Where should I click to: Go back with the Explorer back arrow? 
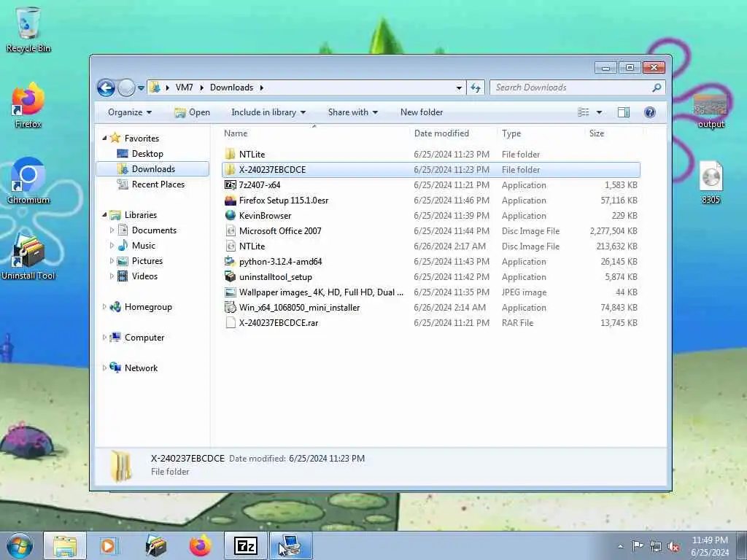[106, 87]
